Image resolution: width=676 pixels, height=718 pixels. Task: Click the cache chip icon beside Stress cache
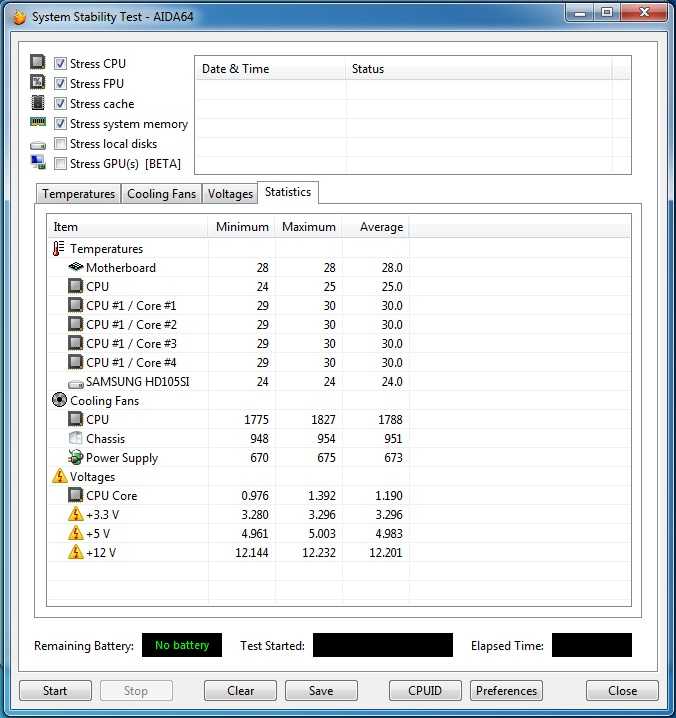coord(38,103)
